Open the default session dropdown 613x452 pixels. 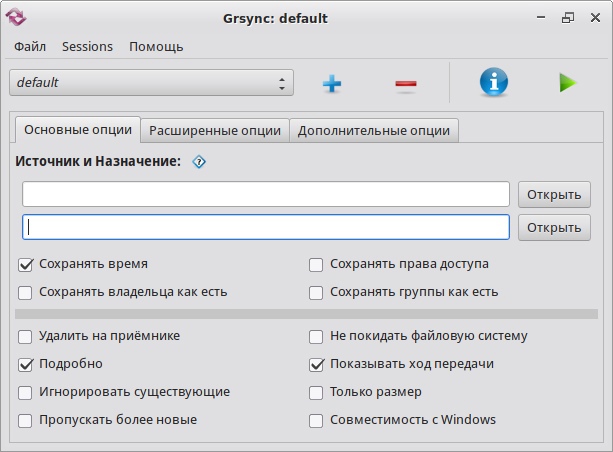(x=151, y=83)
